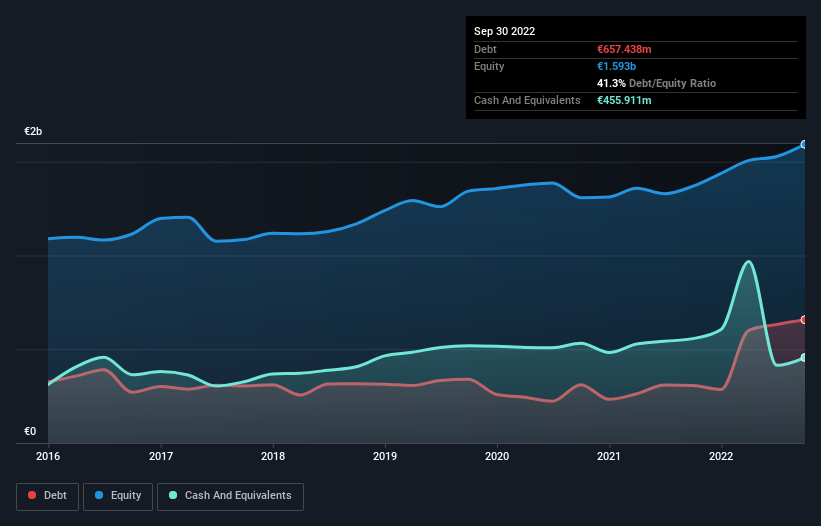Click the Sep 30 2022 tooltip date
This screenshot has height=526, width=821.
pyautogui.click(x=505, y=31)
